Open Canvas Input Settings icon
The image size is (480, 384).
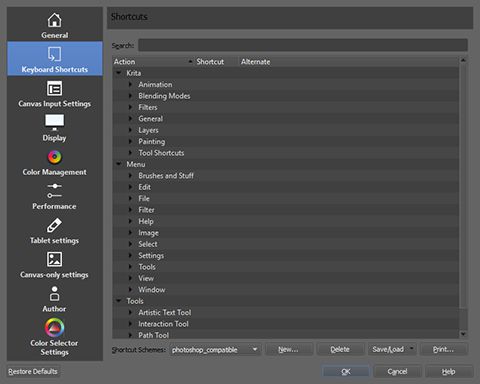pyautogui.click(x=55, y=89)
